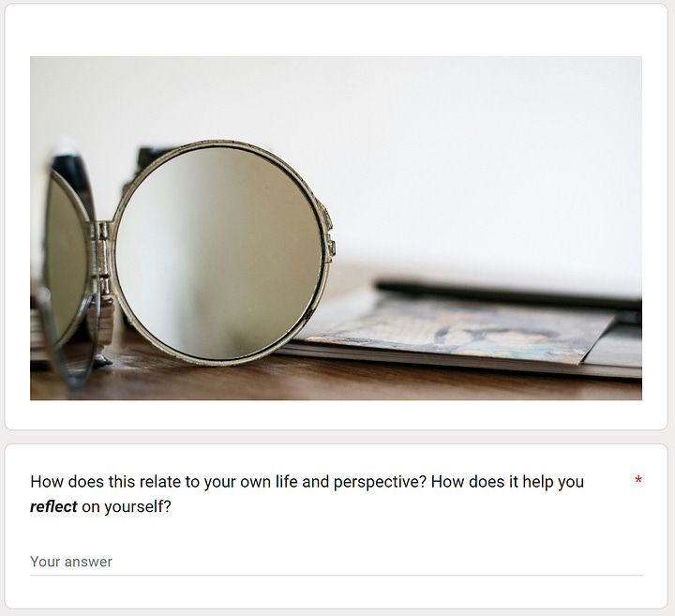
Task: Click the red required asterisk
Action: tap(638, 480)
